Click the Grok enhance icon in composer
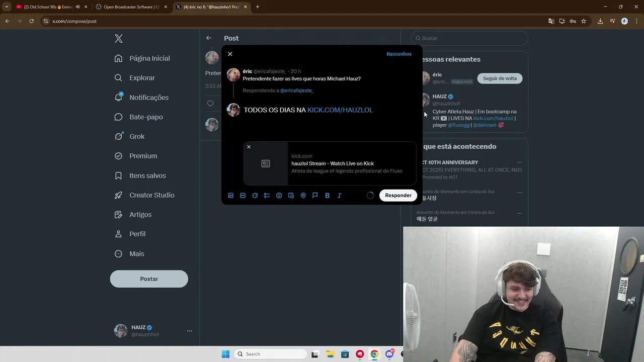 tap(255, 196)
